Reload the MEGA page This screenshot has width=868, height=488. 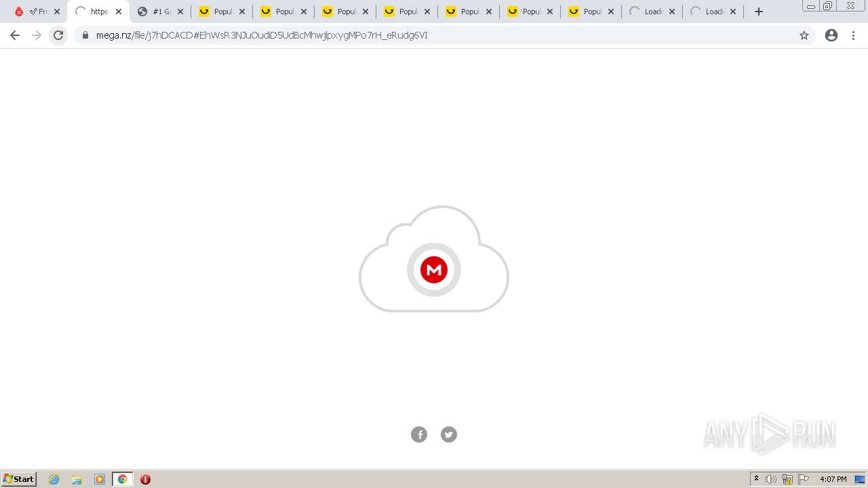pyautogui.click(x=58, y=35)
